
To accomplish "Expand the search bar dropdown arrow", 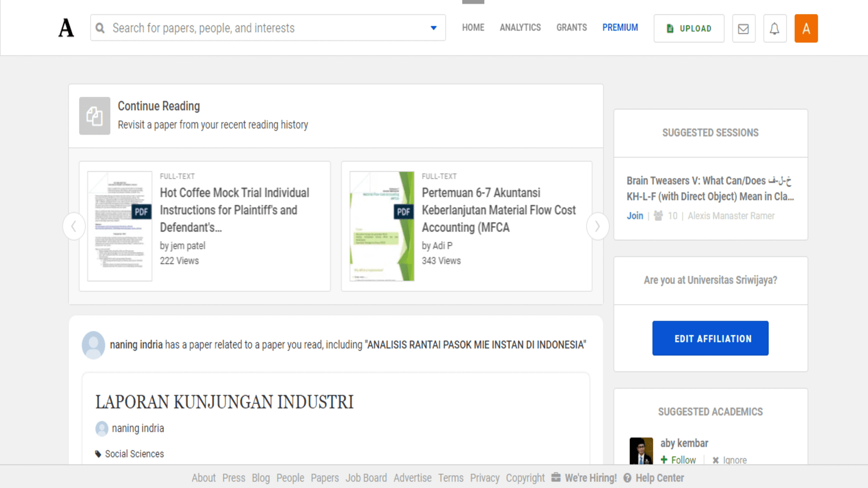I will click(x=434, y=28).
